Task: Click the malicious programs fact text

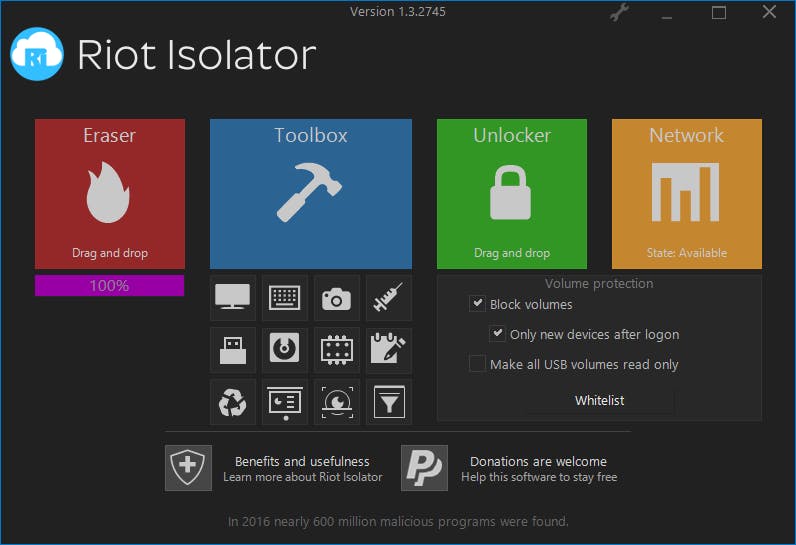Action: click(x=398, y=522)
